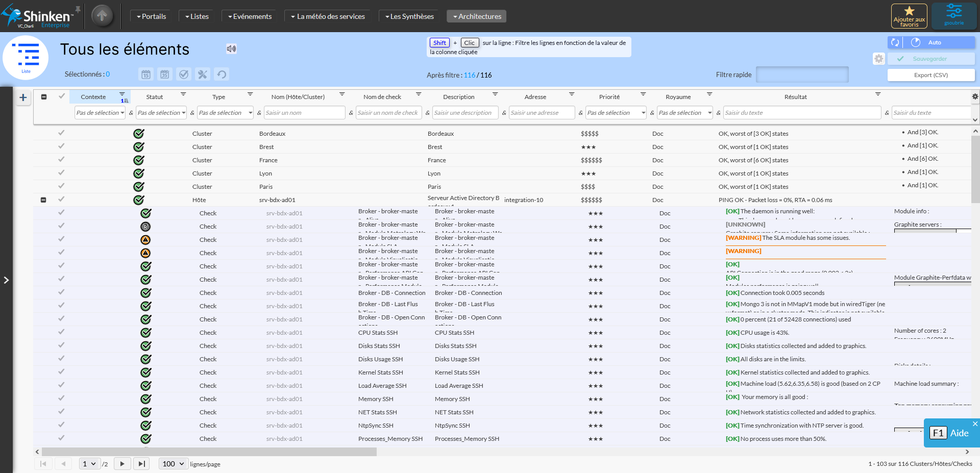Screen dimensions: 980x473
Task: Click the refresh icon beside Auto
Action: click(895, 42)
